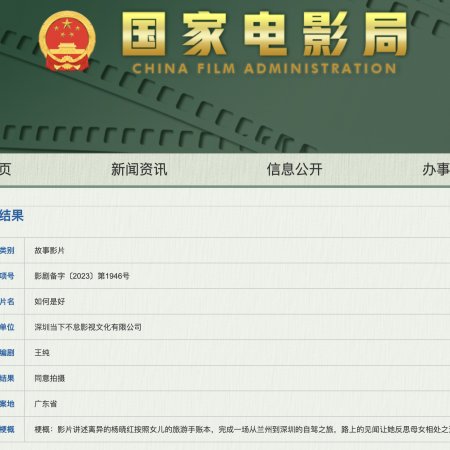Click the China Film Administration subtitle
The image size is (450, 450).
point(264,68)
